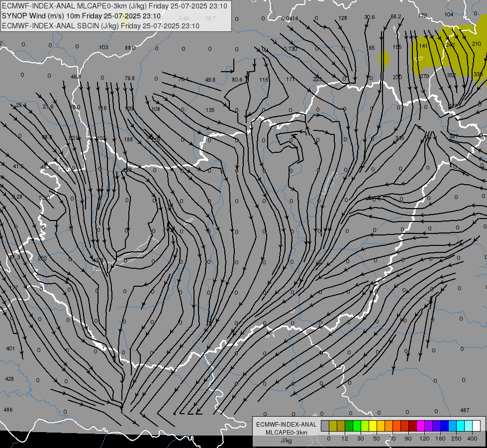Click the map value 222

(x=42, y=259)
